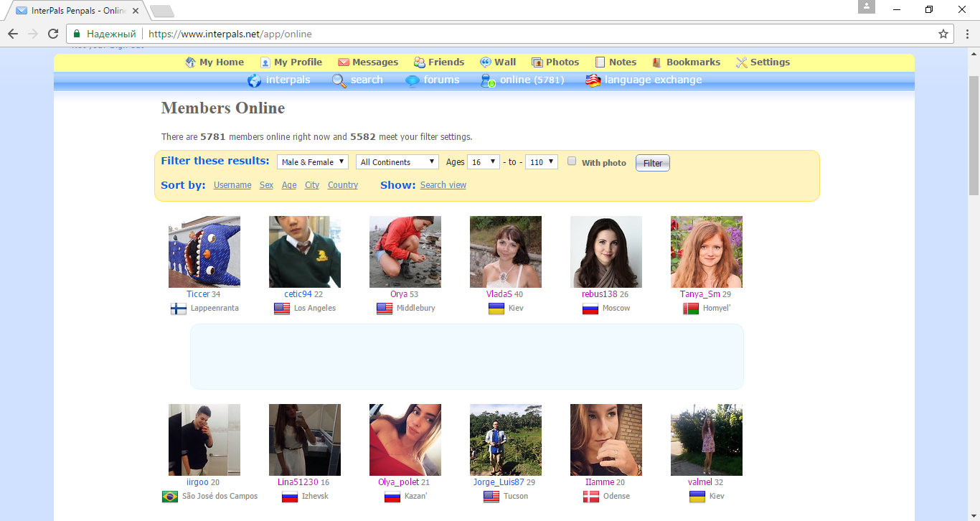This screenshot has width=980, height=521.
Task: Open the My Home menu item
Action: 222,62
